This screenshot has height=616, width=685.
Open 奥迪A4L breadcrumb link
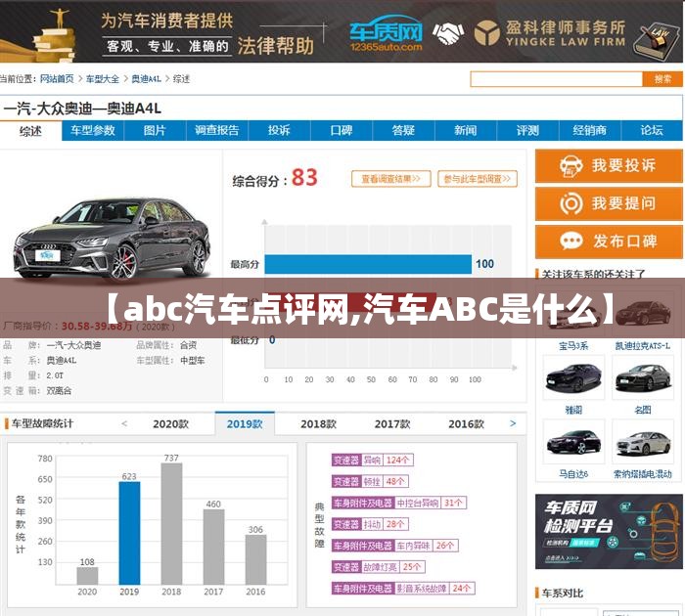click(x=147, y=79)
